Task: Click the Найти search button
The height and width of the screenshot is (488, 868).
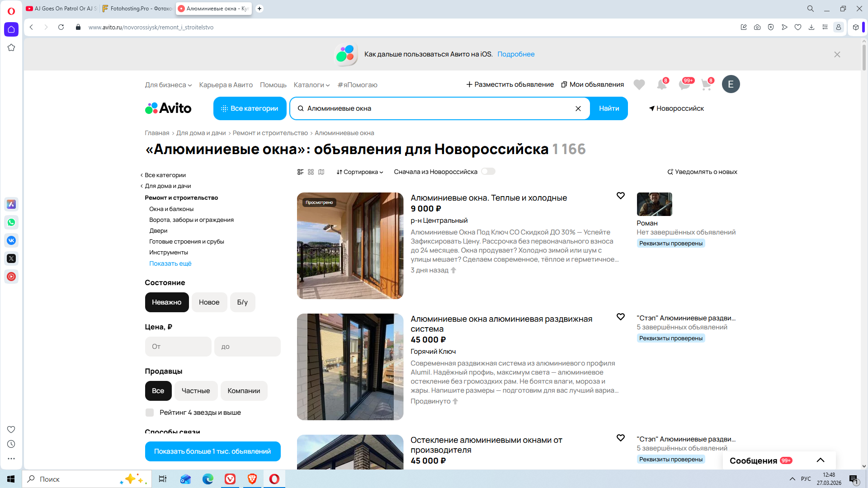Action: tap(609, 108)
